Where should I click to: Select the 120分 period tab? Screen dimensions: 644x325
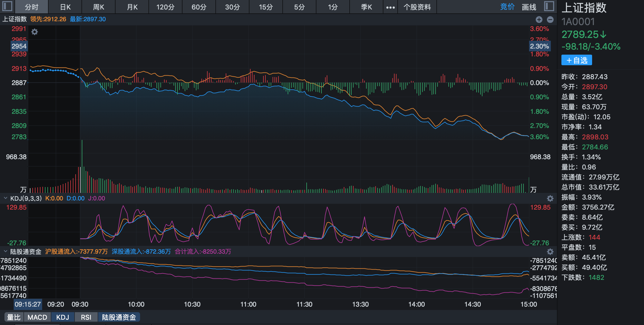[x=165, y=7]
